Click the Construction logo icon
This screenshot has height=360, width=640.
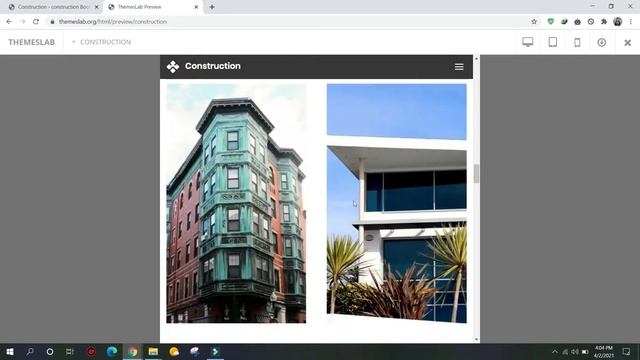[x=173, y=67]
